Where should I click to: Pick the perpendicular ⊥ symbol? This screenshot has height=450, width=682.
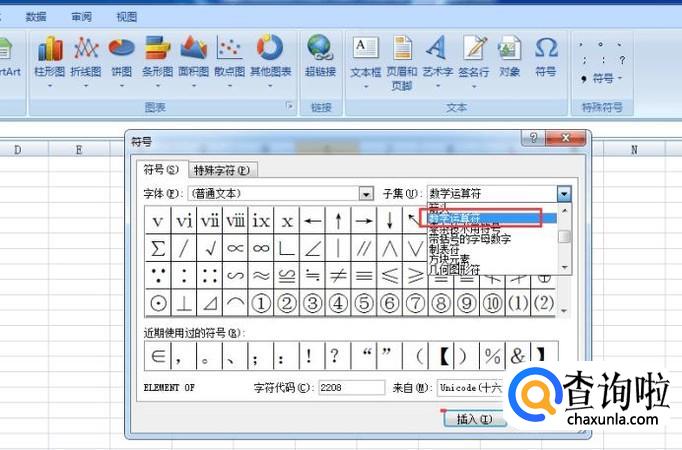coord(184,303)
